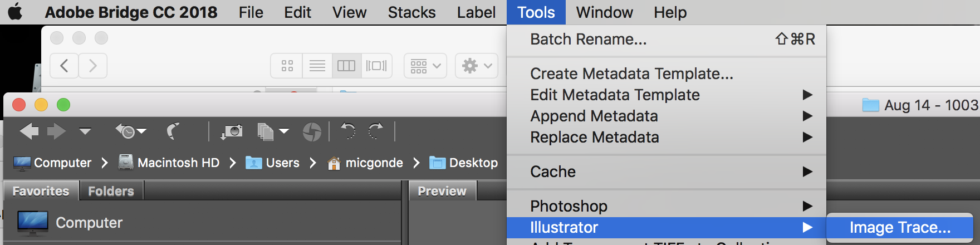Go to Desktop in path bar
Viewport: 980px width, 245px height.
tap(473, 163)
